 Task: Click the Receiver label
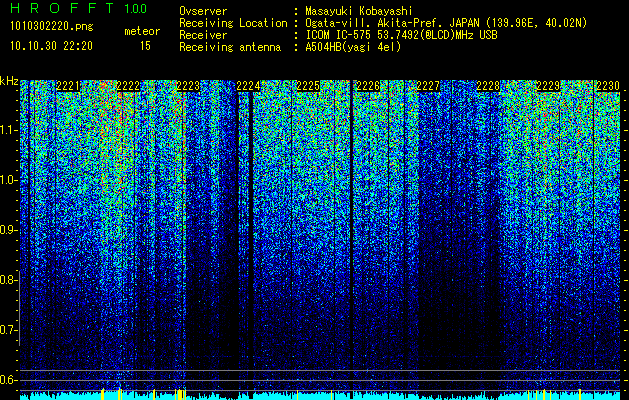click(203, 35)
